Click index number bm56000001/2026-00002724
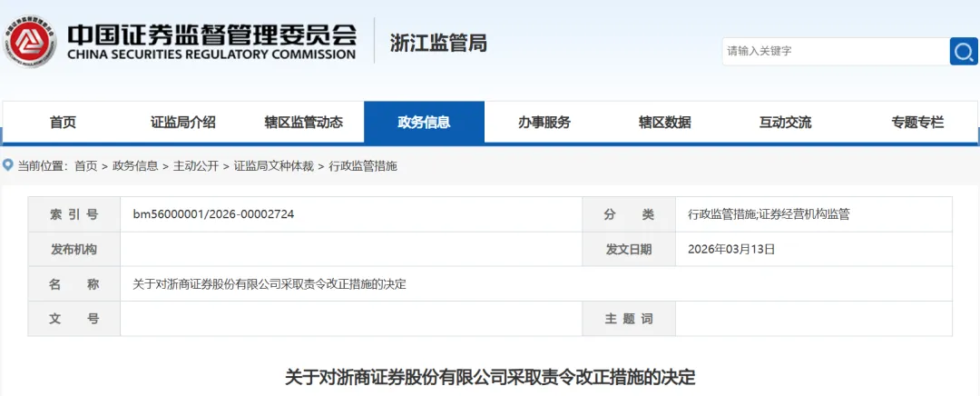Viewport: 980px width, 396px height. (214, 214)
